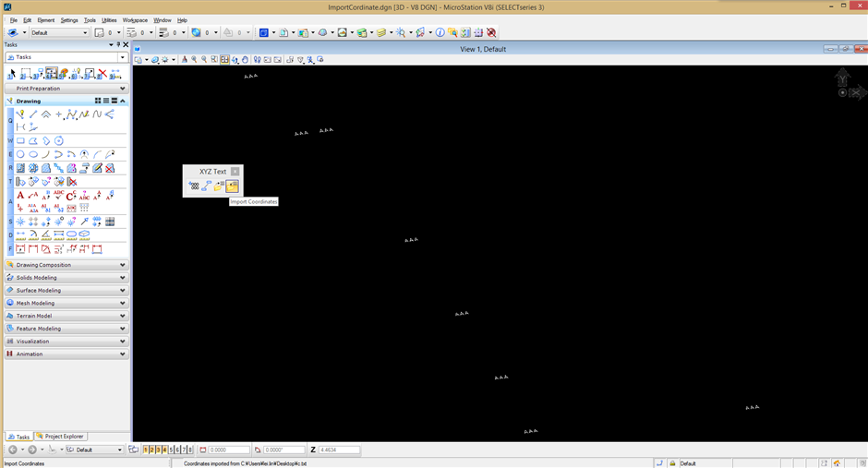Switch to the Project Explorer tab

click(x=65, y=437)
